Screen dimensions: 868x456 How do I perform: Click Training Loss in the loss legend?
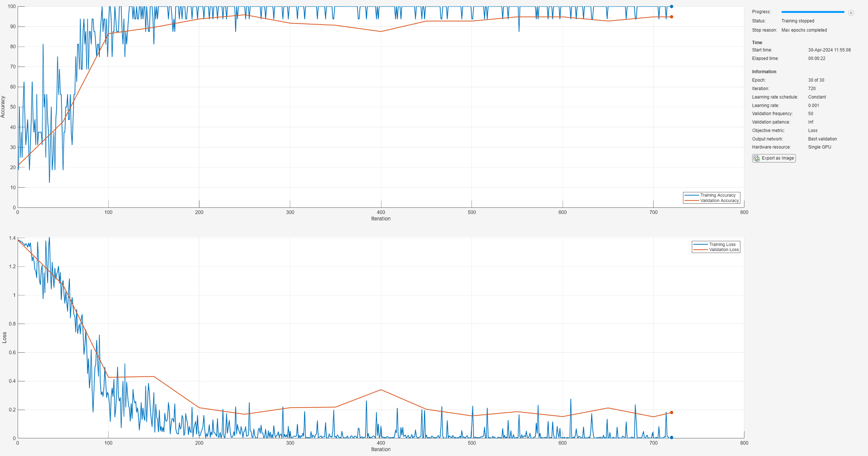coord(722,244)
